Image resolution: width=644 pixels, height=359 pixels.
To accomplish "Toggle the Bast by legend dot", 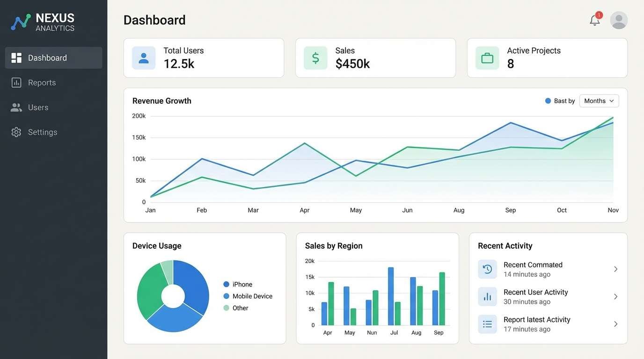I will pyautogui.click(x=547, y=101).
